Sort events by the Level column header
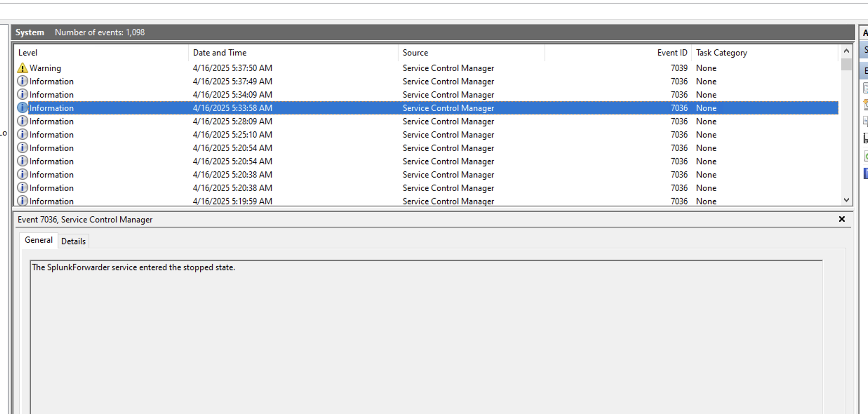This screenshot has height=414, width=868. [28, 52]
